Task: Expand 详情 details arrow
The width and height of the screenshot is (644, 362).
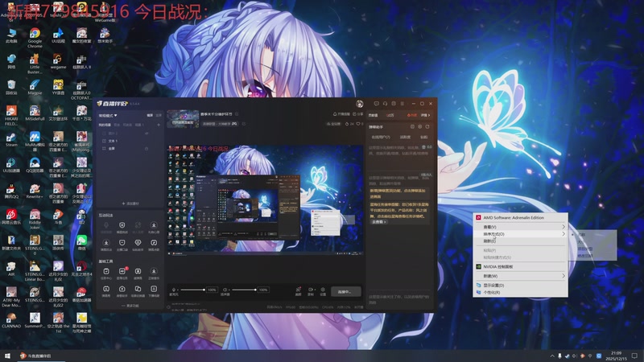Action: tap(425, 115)
